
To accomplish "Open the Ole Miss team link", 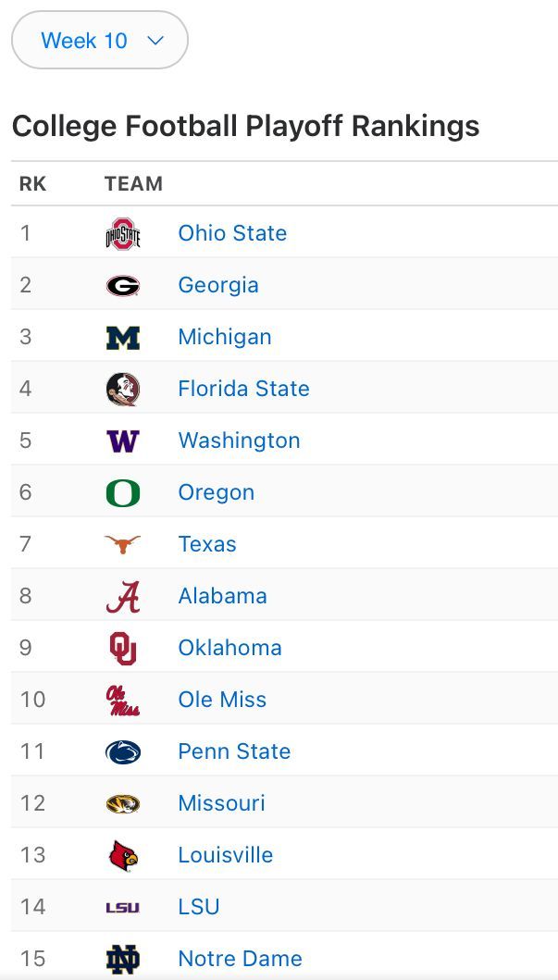I will [222, 700].
